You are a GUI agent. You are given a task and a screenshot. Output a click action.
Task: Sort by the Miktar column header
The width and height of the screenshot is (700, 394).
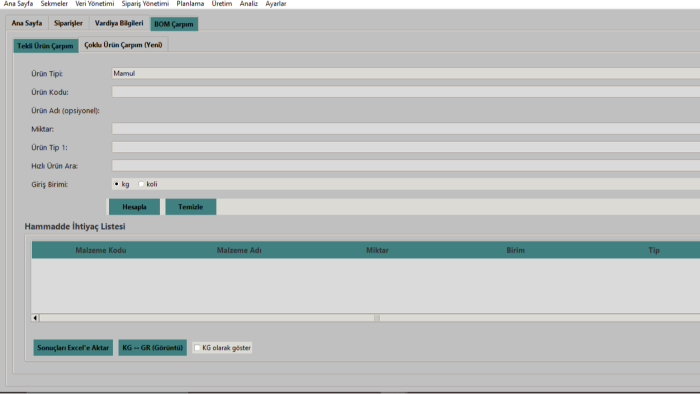pos(377,250)
